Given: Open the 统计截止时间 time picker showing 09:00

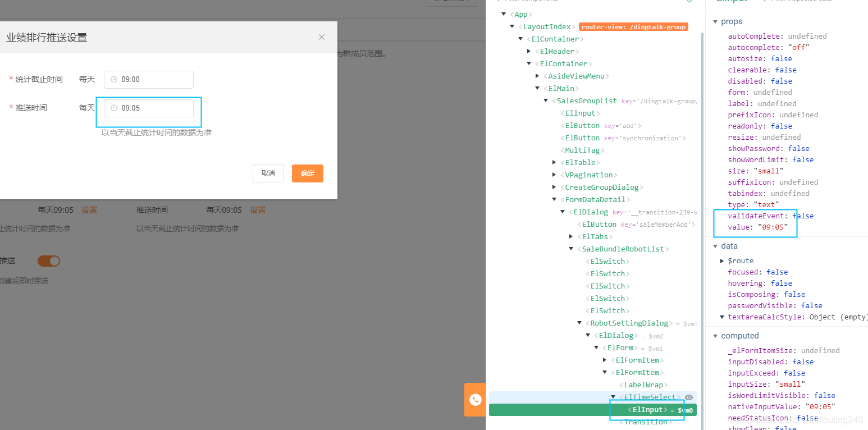Looking at the screenshot, I should (x=149, y=80).
